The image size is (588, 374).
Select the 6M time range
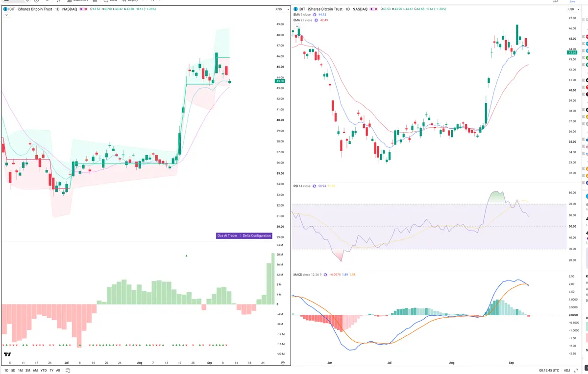click(x=35, y=371)
